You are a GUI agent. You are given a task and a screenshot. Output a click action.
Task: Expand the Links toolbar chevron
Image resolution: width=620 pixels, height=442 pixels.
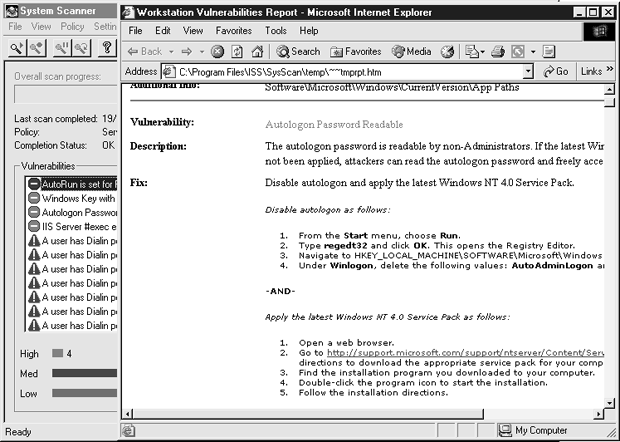tap(610, 72)
